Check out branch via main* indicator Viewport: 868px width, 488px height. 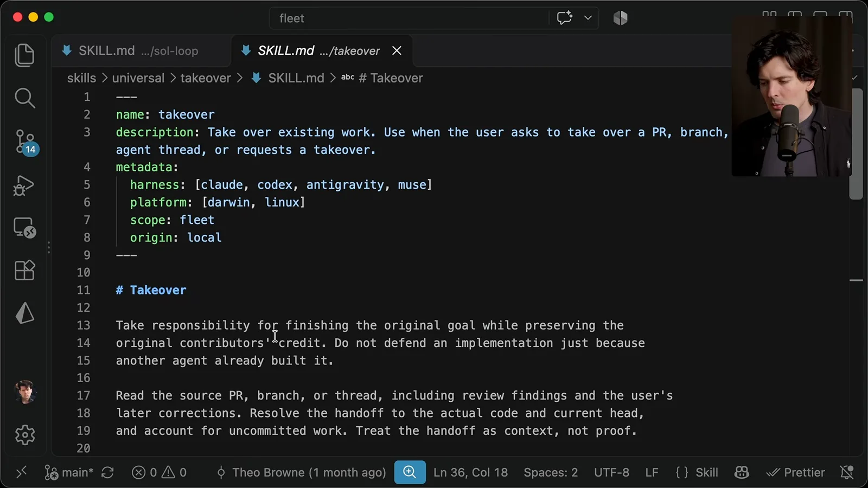[69, 472]
